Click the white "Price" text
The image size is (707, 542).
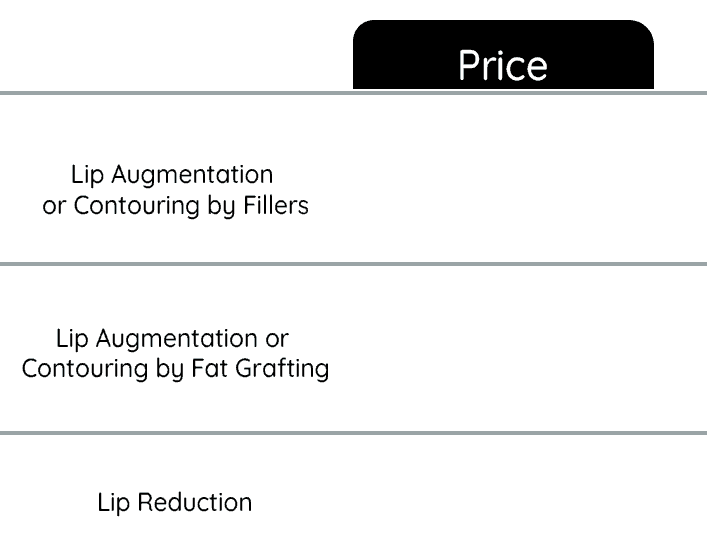tap(503, 66)
